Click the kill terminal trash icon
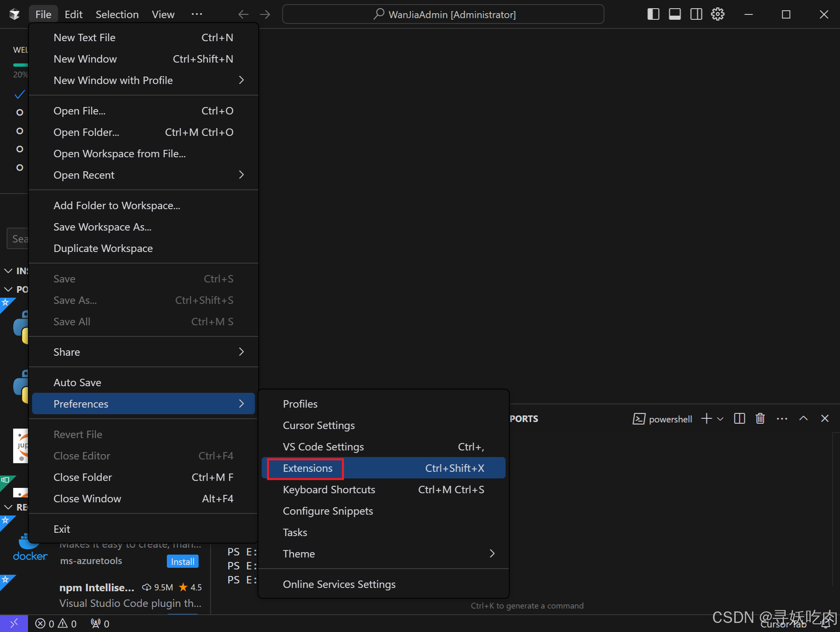This screenshot has width=840, height=632. (x=760, y=419)
